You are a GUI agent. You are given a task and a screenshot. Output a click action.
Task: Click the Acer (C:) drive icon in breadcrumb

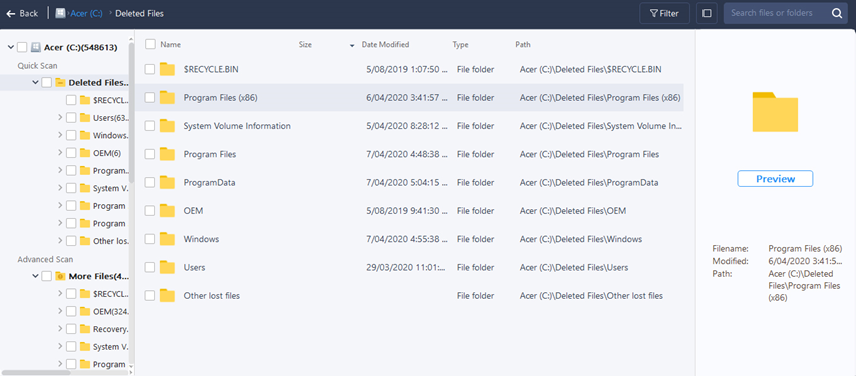pyautogui.click(x=61, y=13)
